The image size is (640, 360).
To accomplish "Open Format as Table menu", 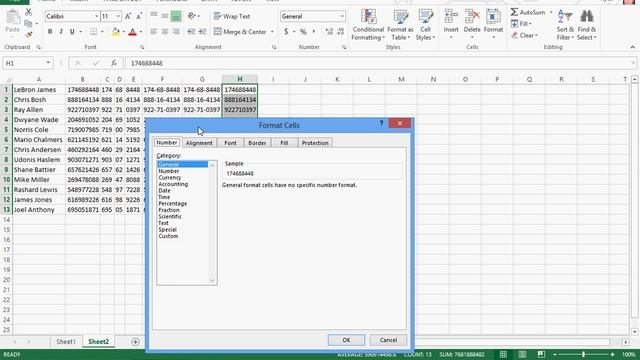I will coord(400,24).
